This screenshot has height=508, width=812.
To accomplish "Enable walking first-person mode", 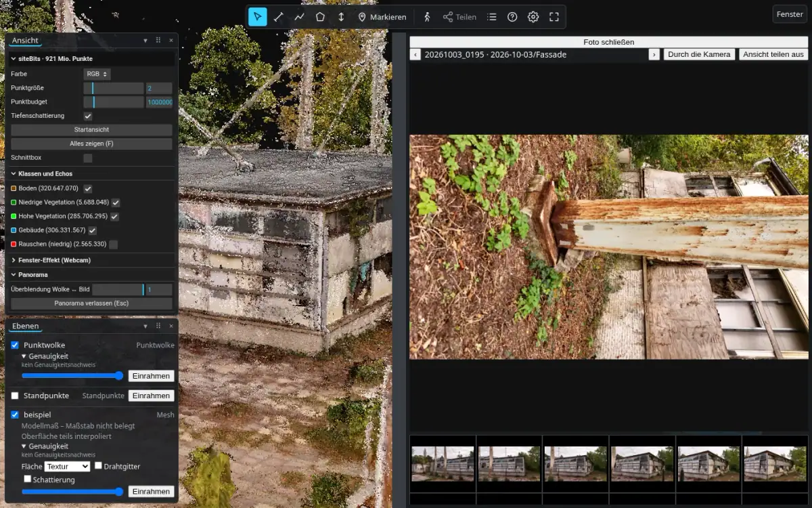I will (426, 17).
